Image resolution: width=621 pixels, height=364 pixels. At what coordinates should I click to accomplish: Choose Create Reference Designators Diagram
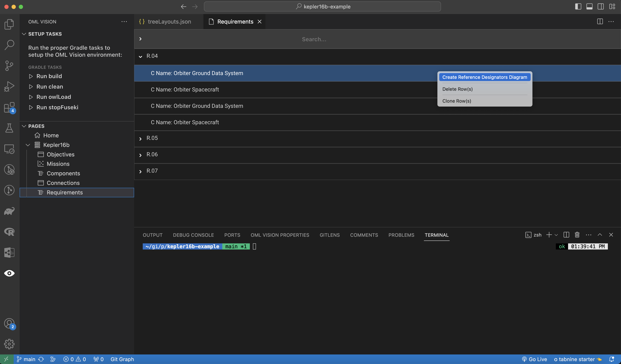tap(485, 77)
